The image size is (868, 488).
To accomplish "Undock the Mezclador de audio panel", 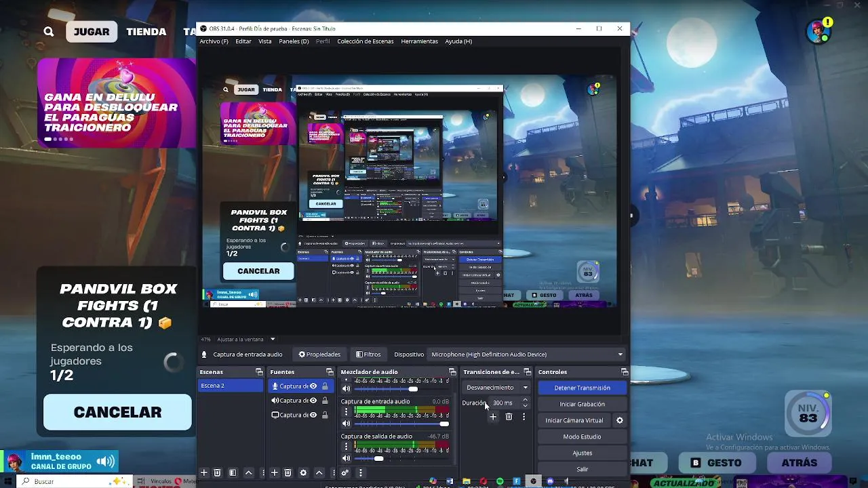I will [x=452, y=372].
